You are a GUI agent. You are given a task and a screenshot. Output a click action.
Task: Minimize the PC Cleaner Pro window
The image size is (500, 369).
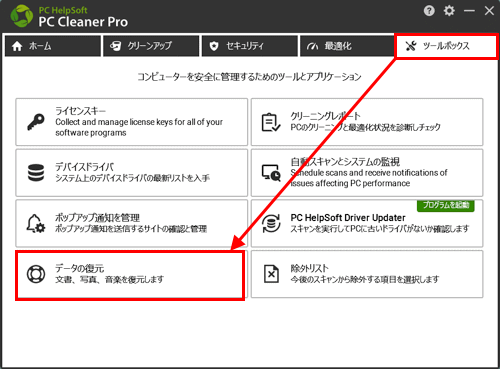(469, 11)
